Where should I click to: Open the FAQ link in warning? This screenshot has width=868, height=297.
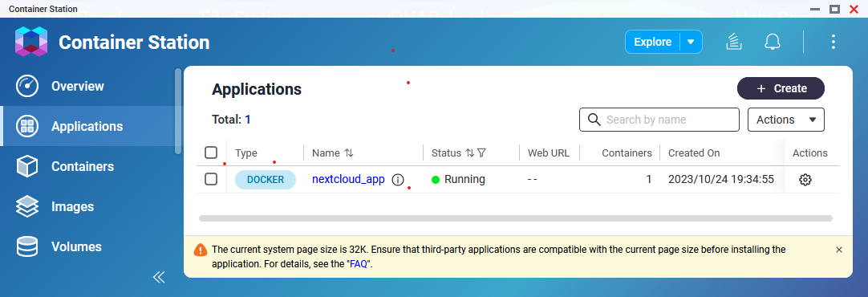pos(358,264)
